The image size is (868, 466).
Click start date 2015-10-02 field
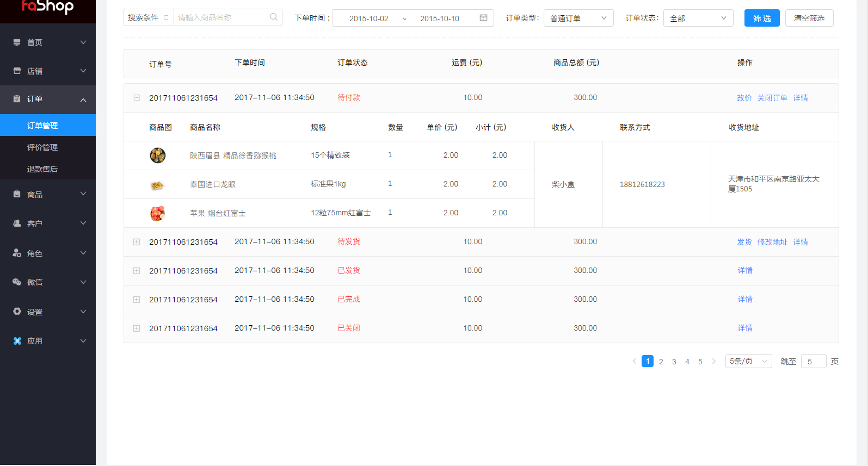click(x=369, y=18)
